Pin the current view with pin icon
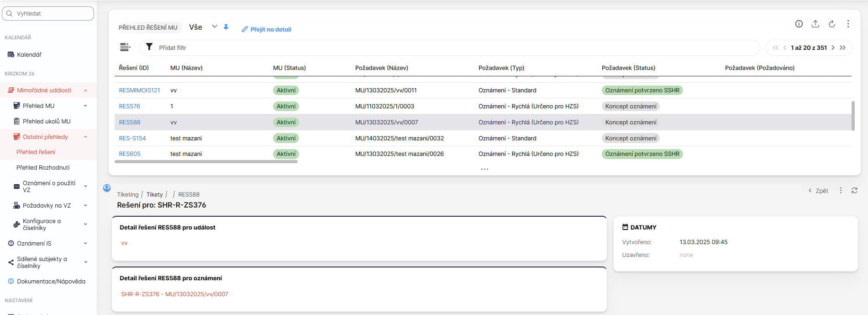868x315 pixels. (x=226, y=27)
